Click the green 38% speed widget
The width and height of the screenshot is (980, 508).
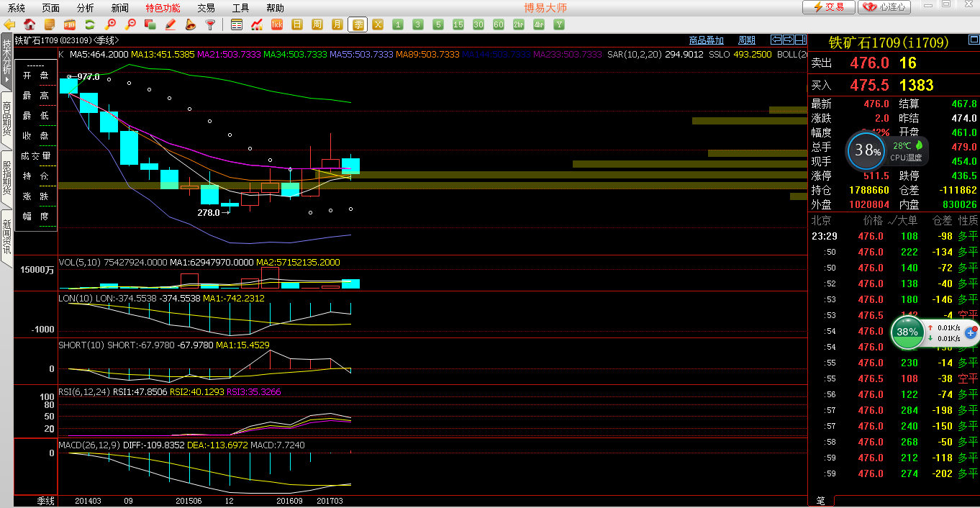click(x=907, y=332)
